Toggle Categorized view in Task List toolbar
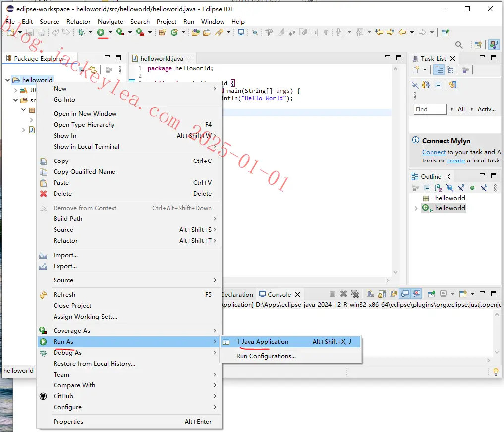This screenshot has height=432, width=504. pos(439,70)
